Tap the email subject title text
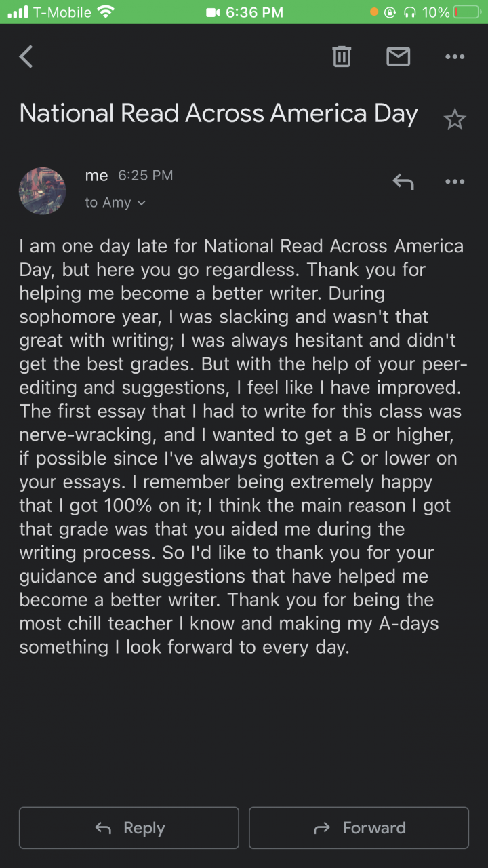The image size is (488, 868). click(x=218, y=113)
